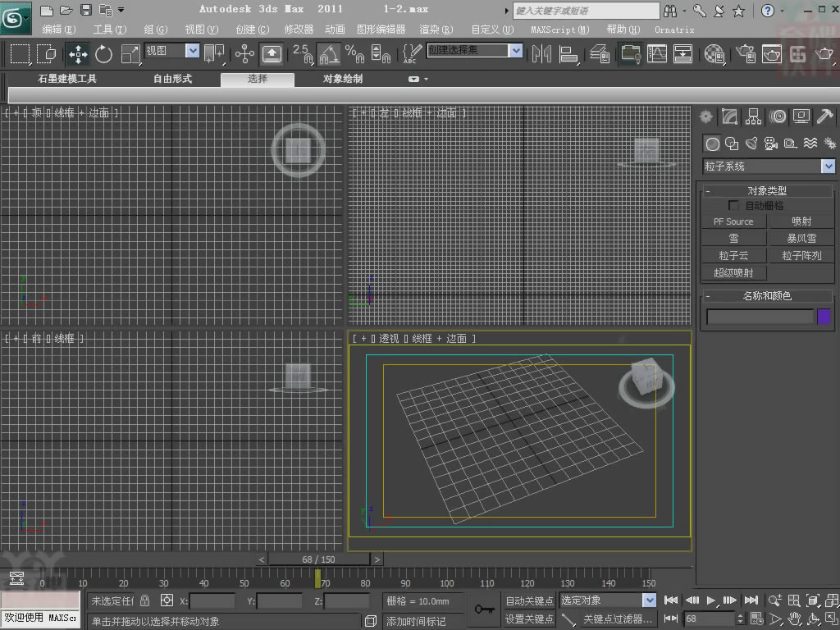Select the Geometry category icon
Screen dimensions: 840x630
[712, 144]
